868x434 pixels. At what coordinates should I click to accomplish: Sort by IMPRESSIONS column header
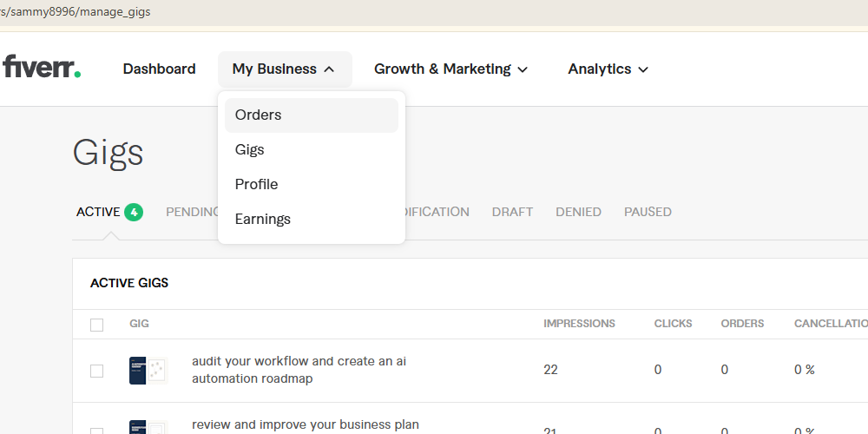(579, 324)
